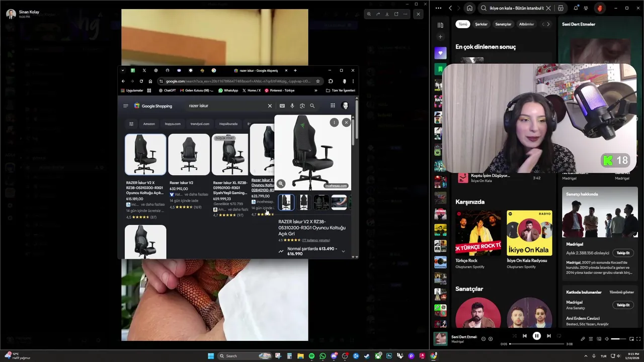Bookmark page with star icon
644x362 pixels.
click(x=317, y=81)
